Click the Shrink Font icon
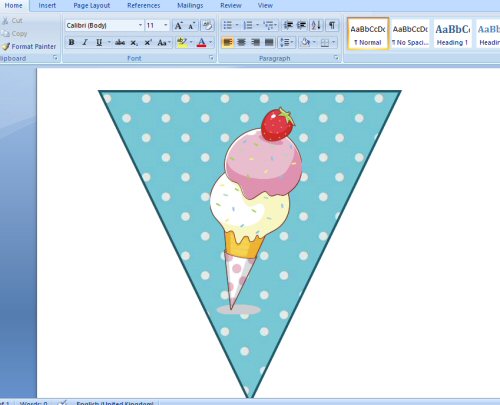500x405 pixels. (192, 25)
